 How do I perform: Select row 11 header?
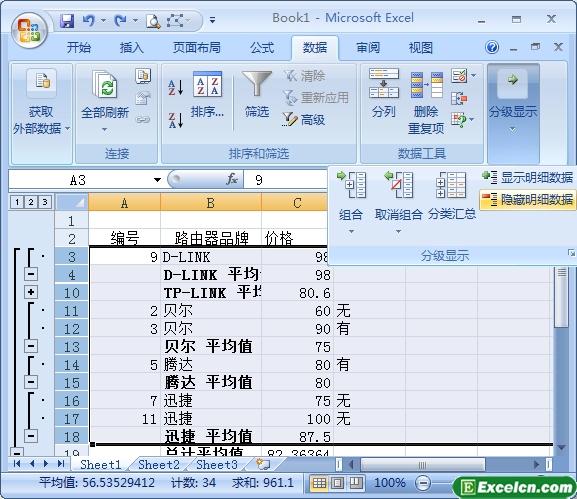(71, 311)
